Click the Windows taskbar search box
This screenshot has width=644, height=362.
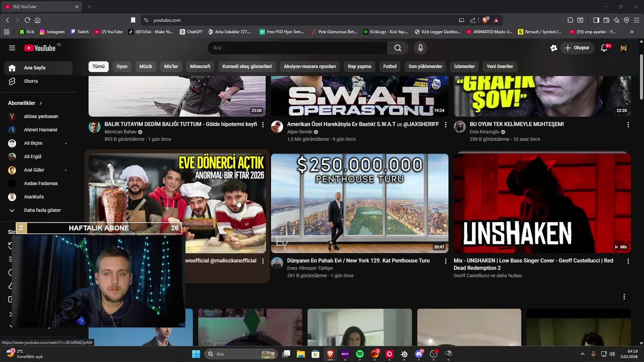242,354
